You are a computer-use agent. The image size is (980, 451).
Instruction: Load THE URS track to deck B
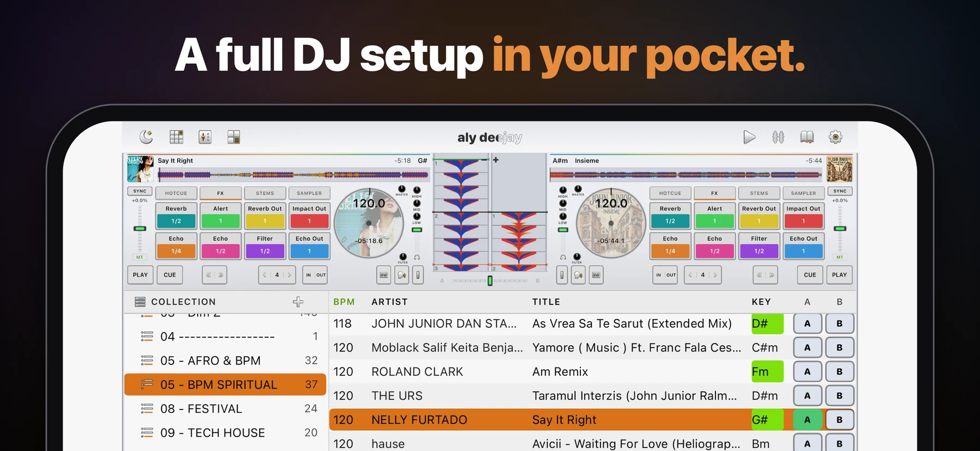(840, 395)
